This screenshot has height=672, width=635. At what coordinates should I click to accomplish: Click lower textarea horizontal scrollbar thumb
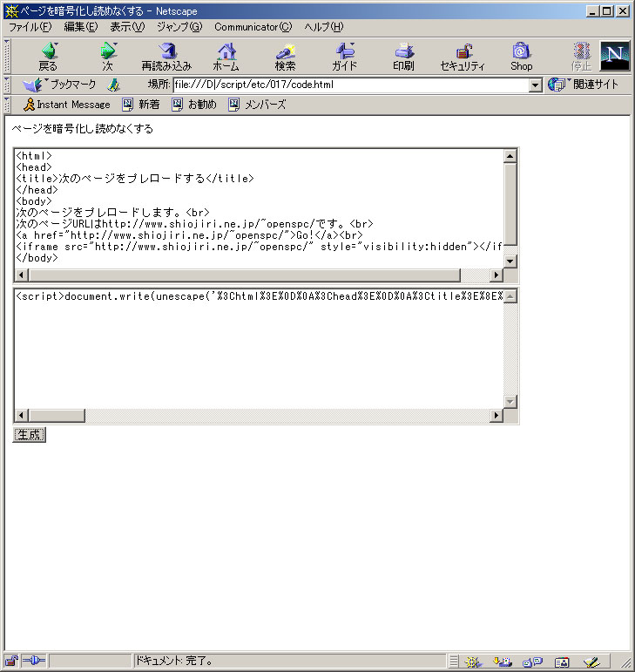point(57,415)
